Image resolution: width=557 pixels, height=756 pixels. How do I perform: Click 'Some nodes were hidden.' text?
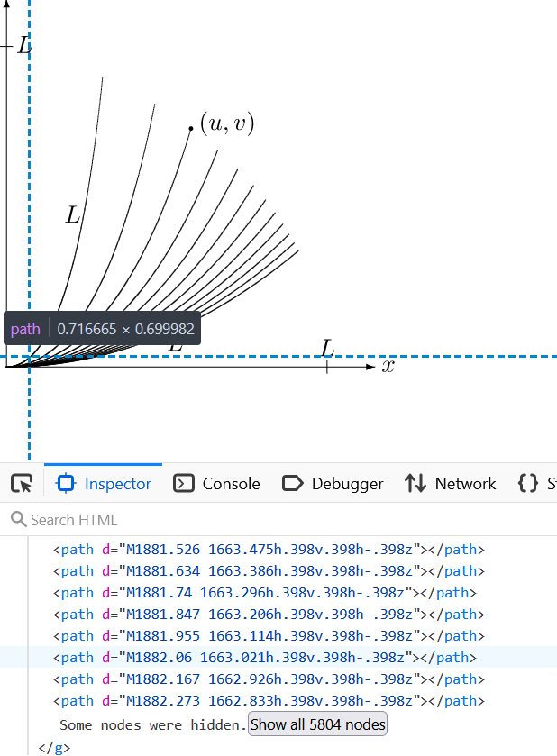153,724
